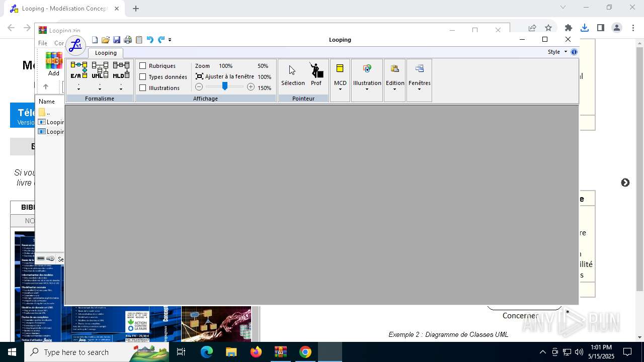Click the zoom slider handle
Screen dimensions: 644x362
[x=225, y=86]
